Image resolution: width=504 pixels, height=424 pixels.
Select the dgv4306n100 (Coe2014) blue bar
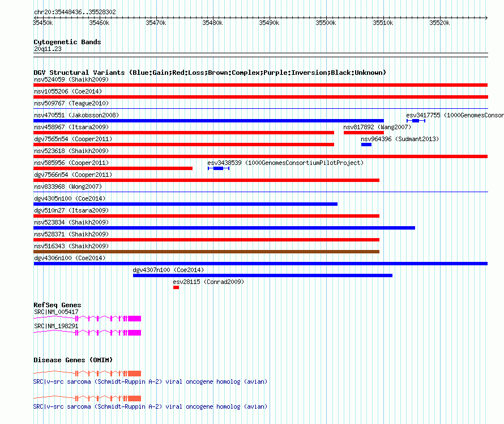[260, 264]
